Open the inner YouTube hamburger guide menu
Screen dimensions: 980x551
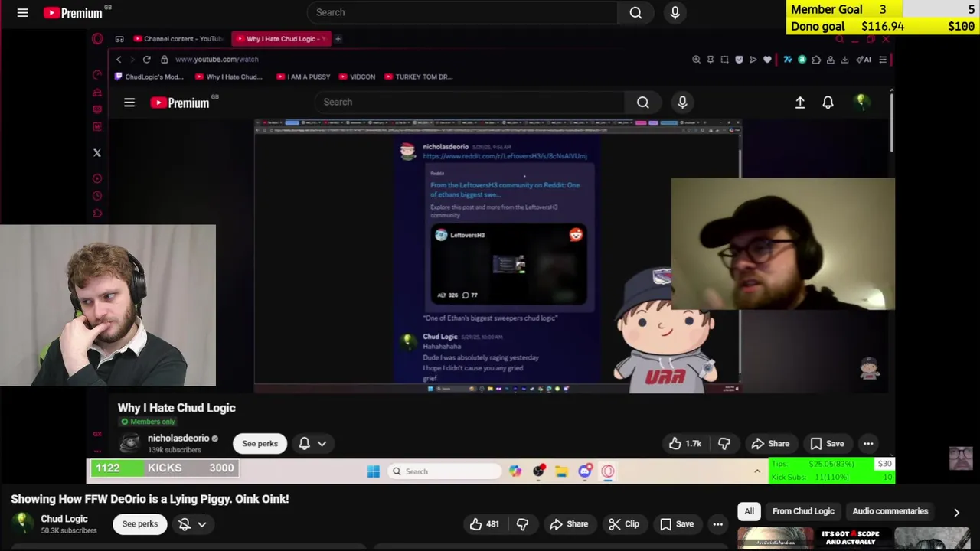click(x=129, y=103)
